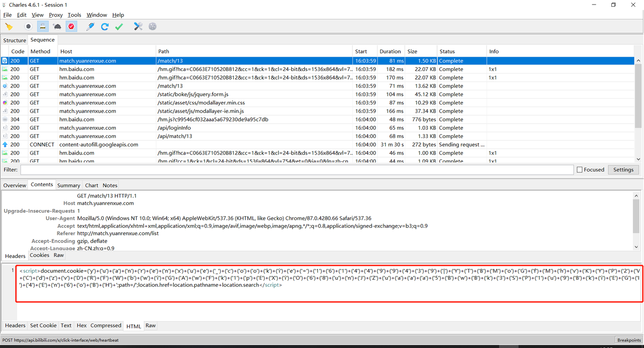Switch the response view to Text
Image resolution: width=644 pixels, height=348 pixels.
66,326
